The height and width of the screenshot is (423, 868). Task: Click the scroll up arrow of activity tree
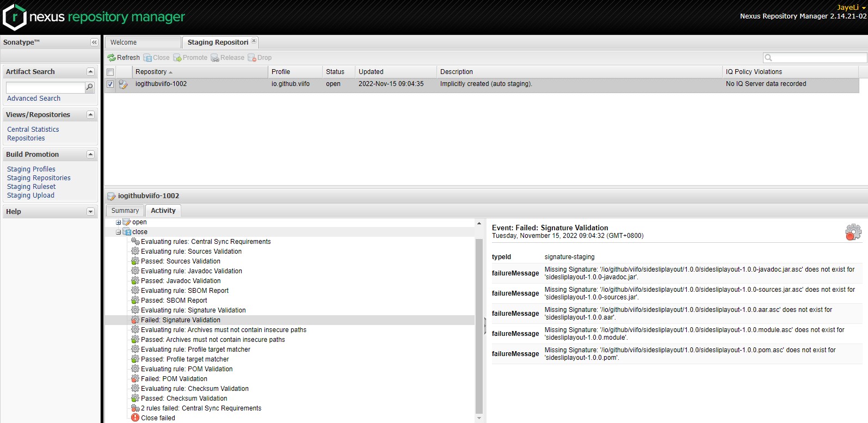pos(479,223)
